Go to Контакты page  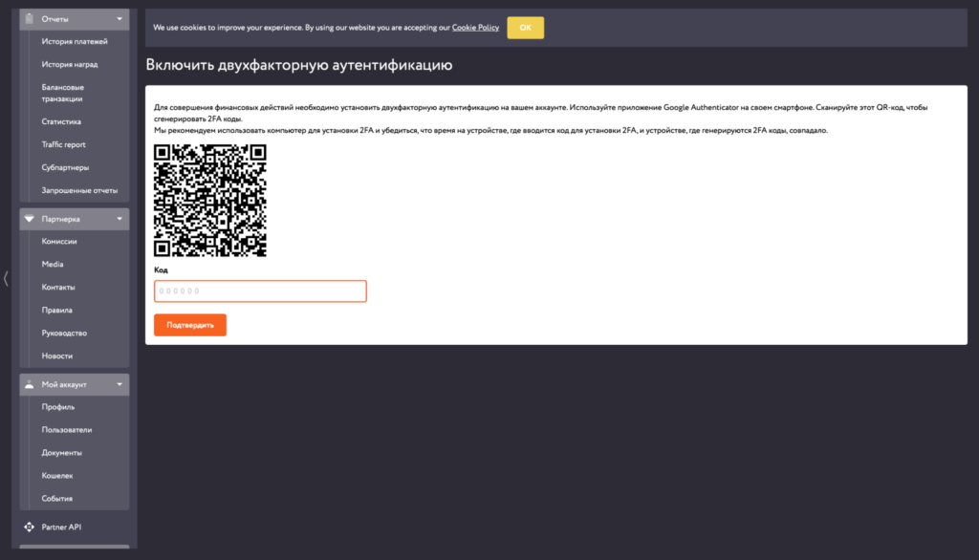click(x=58, y=288)
